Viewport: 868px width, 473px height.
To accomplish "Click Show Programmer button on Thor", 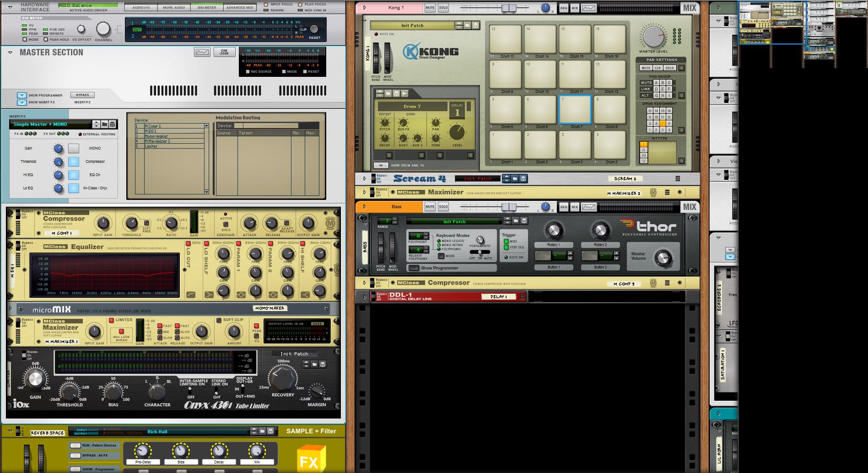I will coord(414,268).
